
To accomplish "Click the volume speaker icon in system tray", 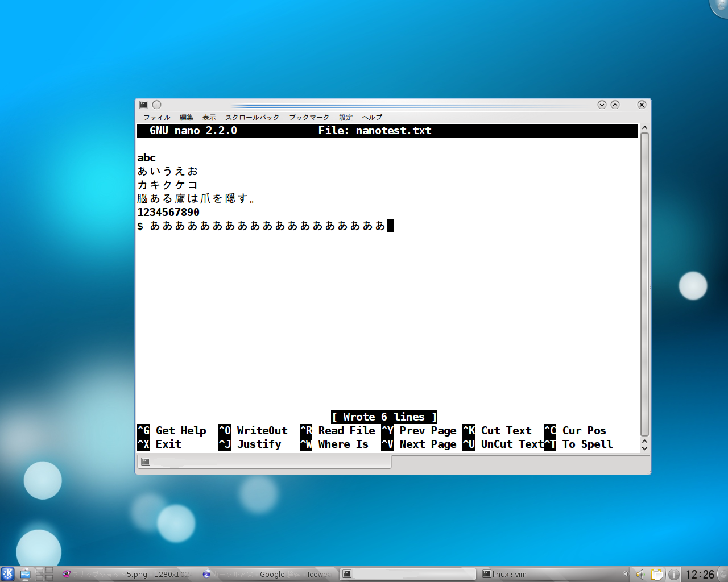I will point(640,574).
